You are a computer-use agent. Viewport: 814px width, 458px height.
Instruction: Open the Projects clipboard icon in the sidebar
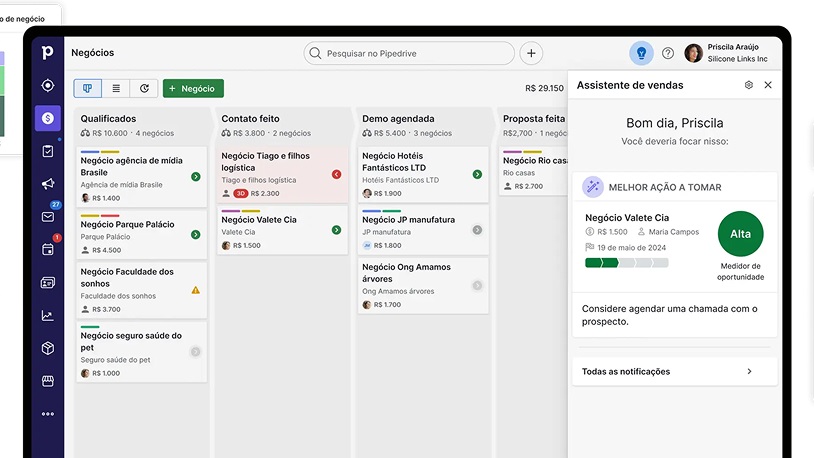click(48, 151)
